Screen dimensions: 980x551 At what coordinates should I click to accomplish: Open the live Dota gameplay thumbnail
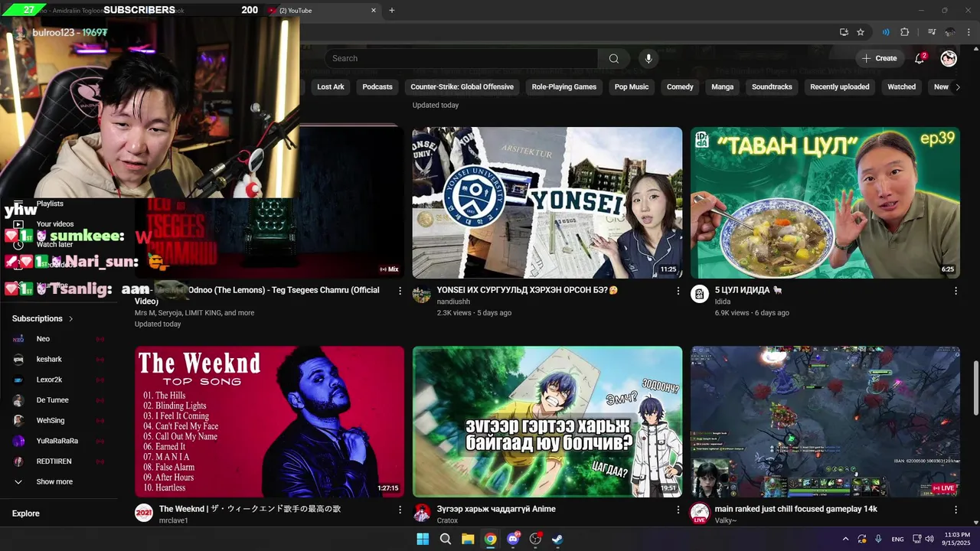click(825, 422)
